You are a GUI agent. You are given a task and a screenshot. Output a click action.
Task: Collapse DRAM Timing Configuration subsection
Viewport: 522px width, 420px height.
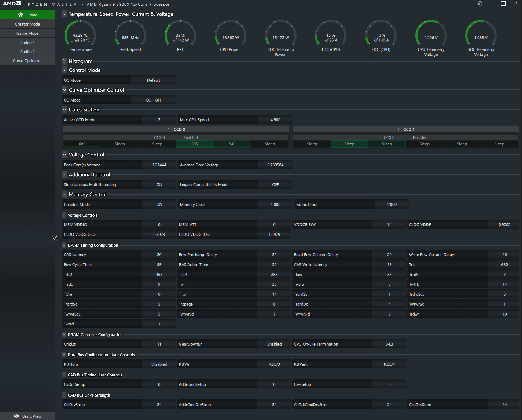(64, 245)
